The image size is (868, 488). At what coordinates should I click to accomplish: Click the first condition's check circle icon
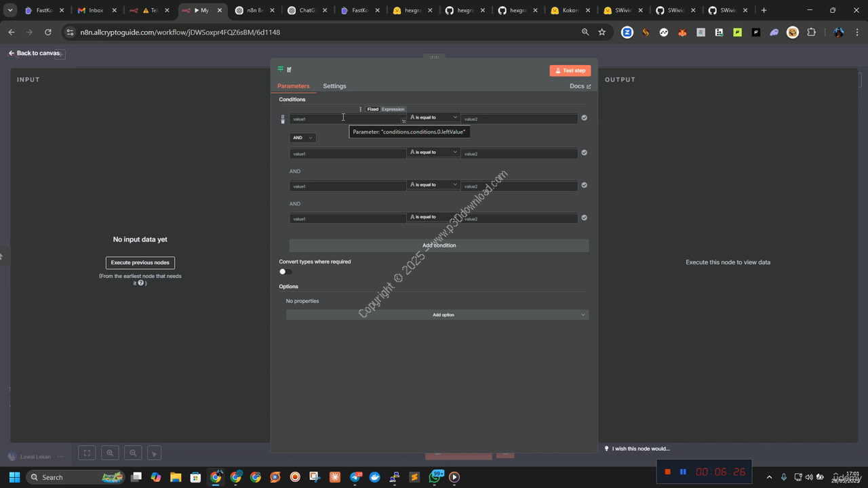point(584,118)
